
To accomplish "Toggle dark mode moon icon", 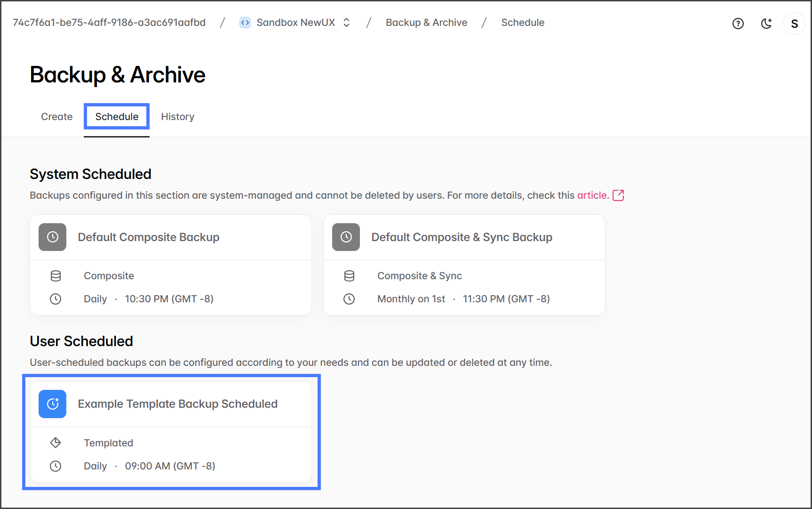I will coord(766,24).
